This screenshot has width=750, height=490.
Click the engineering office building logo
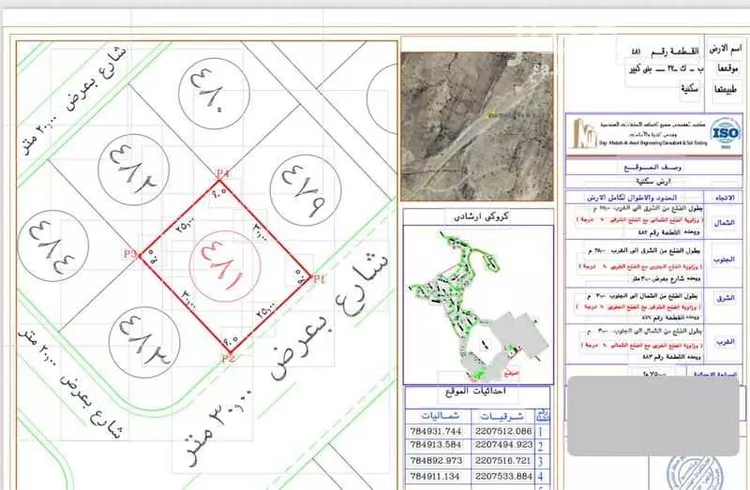click(584, 134)
